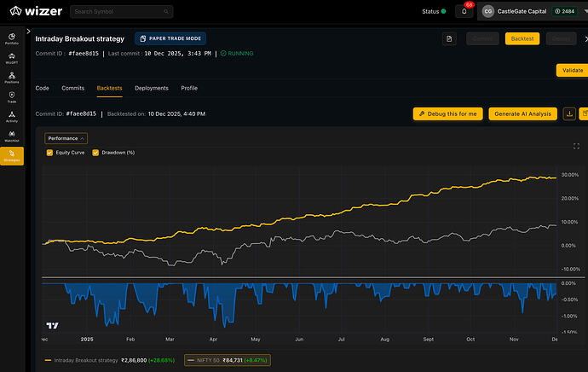This screenshot has height=372, width=588.
Task: Switch to the Commits tab
Action: pos(72,88)
